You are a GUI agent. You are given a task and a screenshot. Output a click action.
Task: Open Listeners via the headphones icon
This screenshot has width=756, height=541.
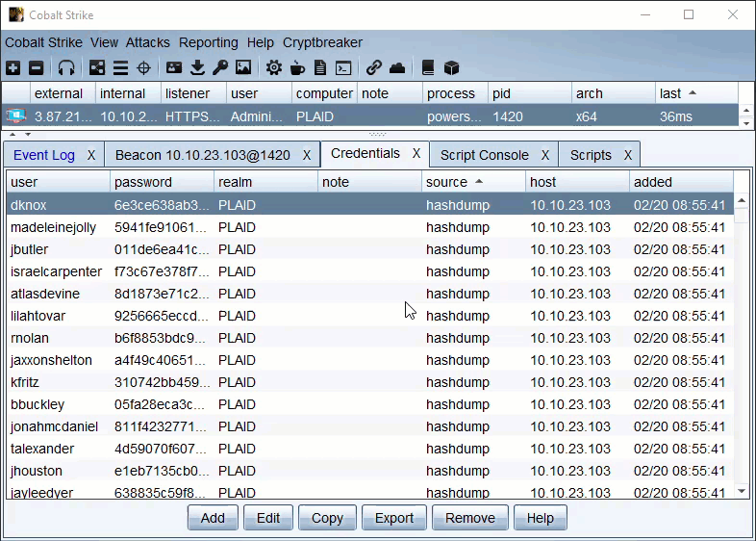pos(66,68)
